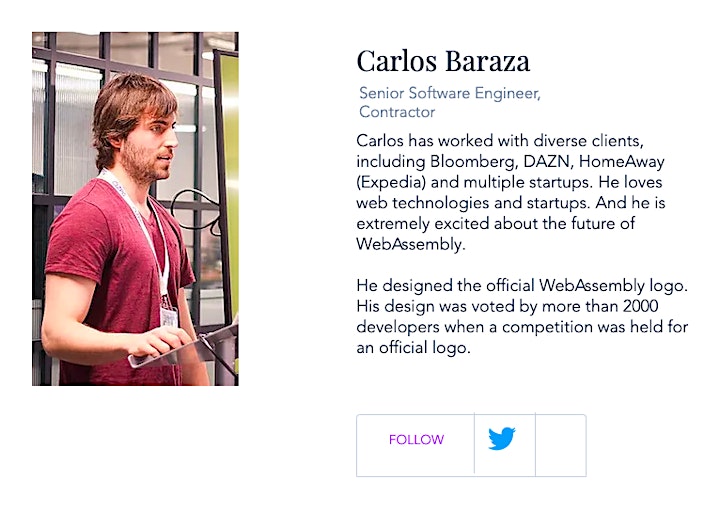Image resolution: width=720 pixels, height=511 pixels.
Task: Click the phrase official WebAssembly logo
Action: coord(586,286)
